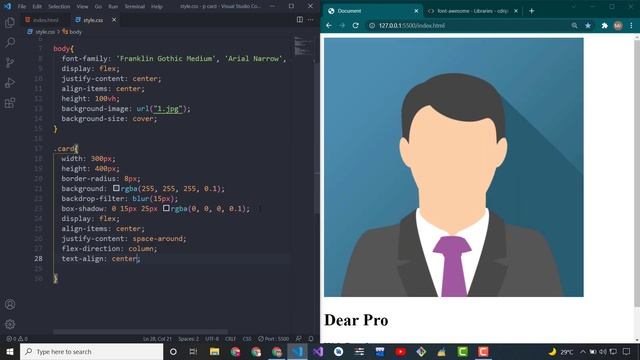Change indentation via Spaces: 2
The image size is (640, 360).
click(189, 339)
